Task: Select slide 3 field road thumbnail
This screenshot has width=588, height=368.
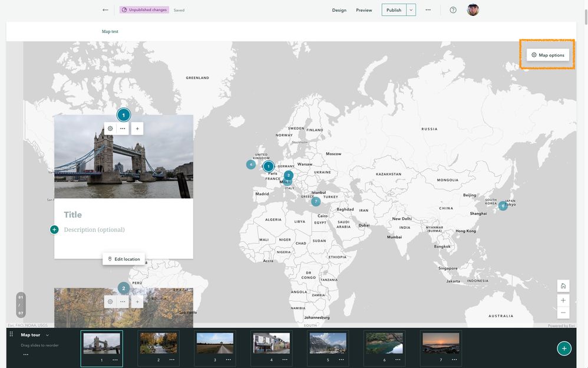Action: [215, 343]
